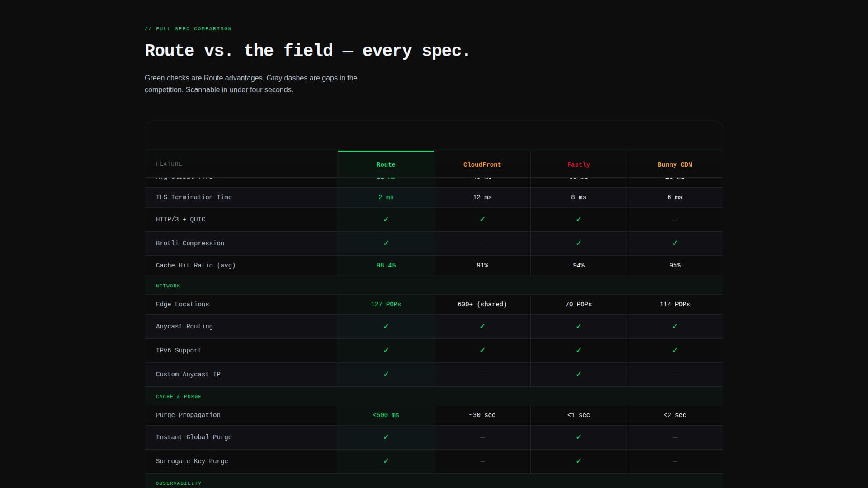Click Bunny CDN's Anycast Routing checkmark
868x488 pixels.
point(675,327)
